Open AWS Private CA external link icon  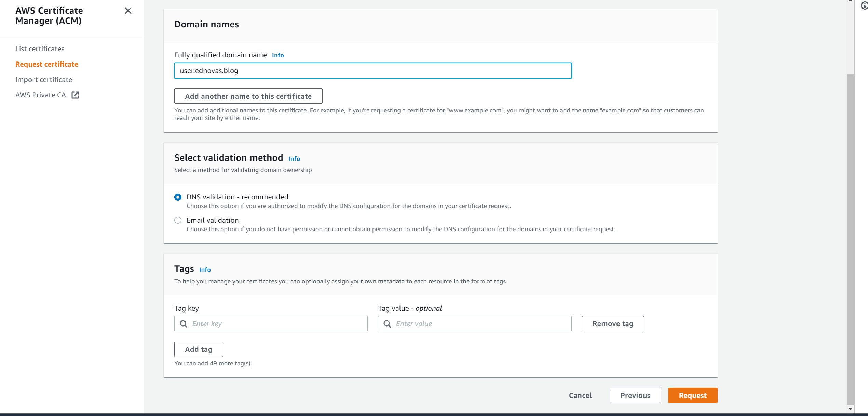point(75,95)
